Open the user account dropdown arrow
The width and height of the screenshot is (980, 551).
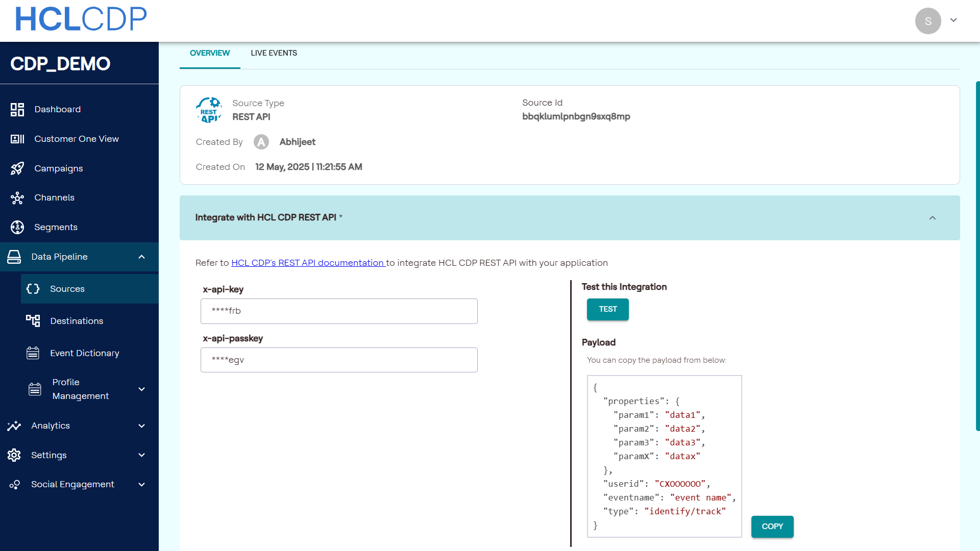[x=953, y=20]
